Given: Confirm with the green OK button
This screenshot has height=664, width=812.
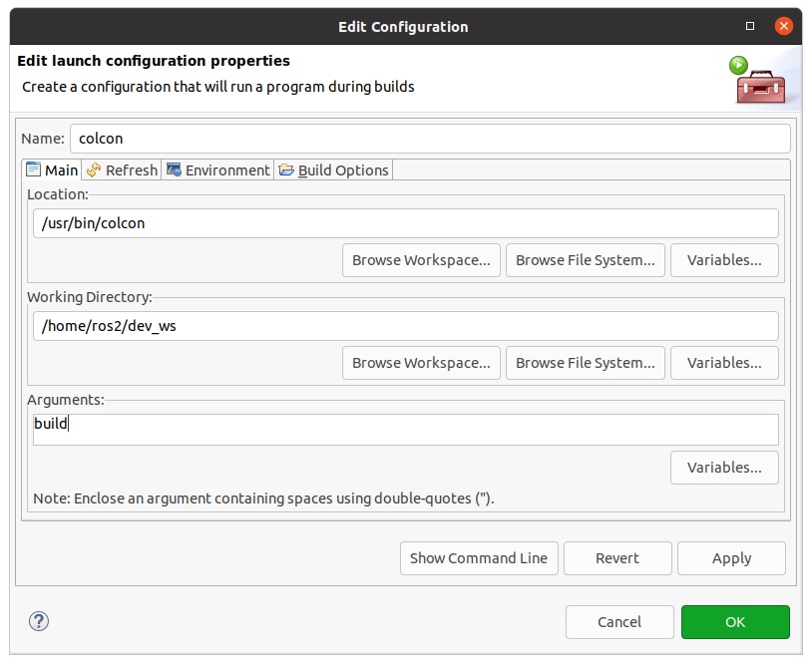Looking at the screenshot, I should [735, 622].
